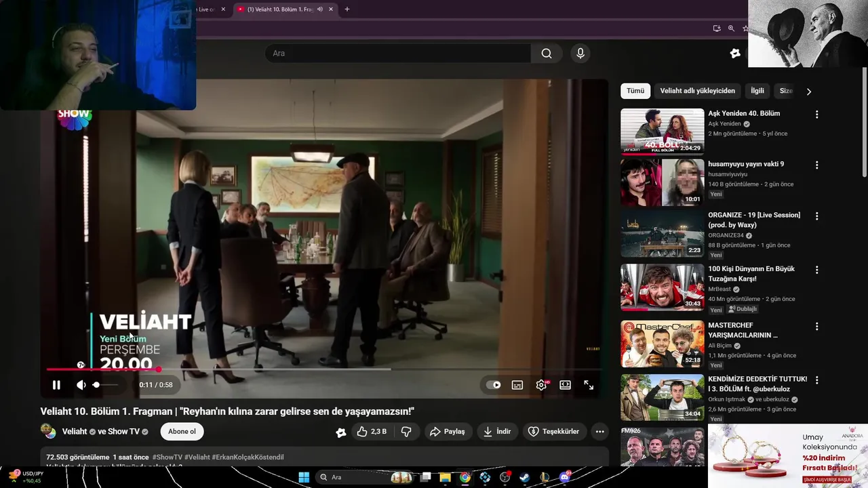Open the Veliaht channel name link
Screen dimensions: 868x488
[75, 432]
